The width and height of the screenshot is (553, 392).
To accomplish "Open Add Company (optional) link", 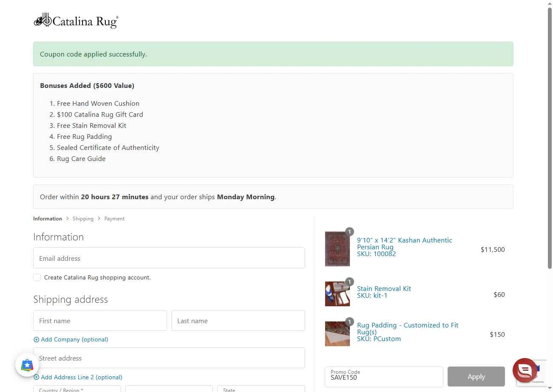I will click(74, 340).
